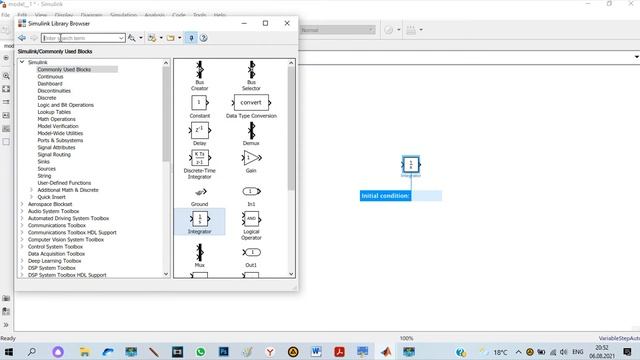Image resolution: width=640 pixels, height=360 pixels.
Task: Click the search term input field
Action: 80,38
